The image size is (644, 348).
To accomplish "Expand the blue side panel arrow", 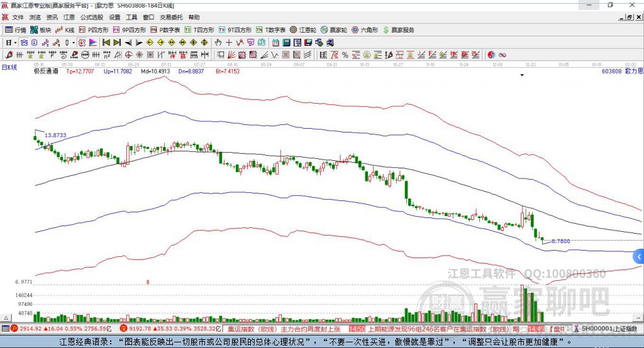I will click(x=639, y=257).
